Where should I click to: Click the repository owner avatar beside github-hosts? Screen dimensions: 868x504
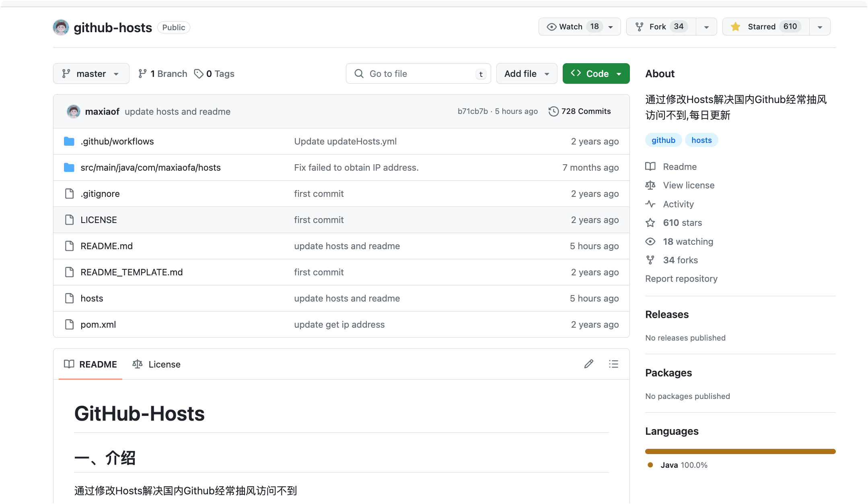pyautogui.click(x=61, y=27)
